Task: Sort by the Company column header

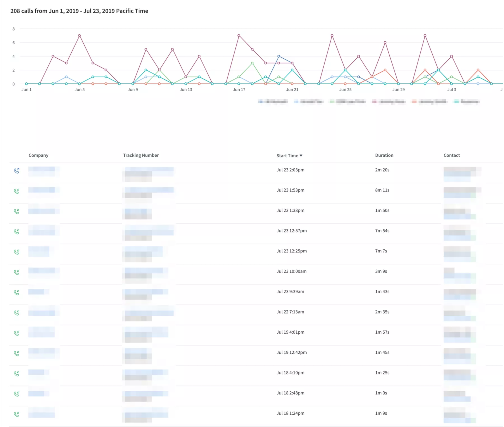Action: (38, 155)
